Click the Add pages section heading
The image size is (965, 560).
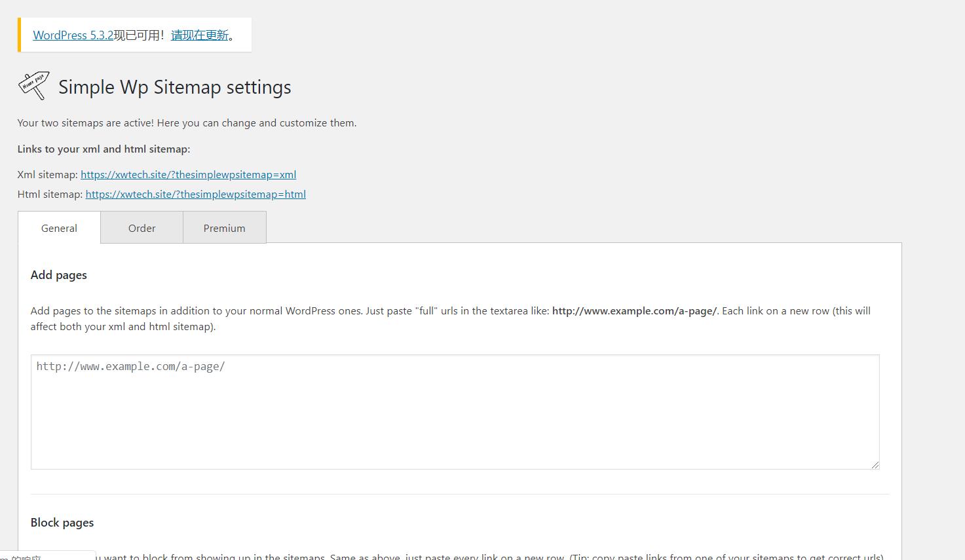pos(59,275)
